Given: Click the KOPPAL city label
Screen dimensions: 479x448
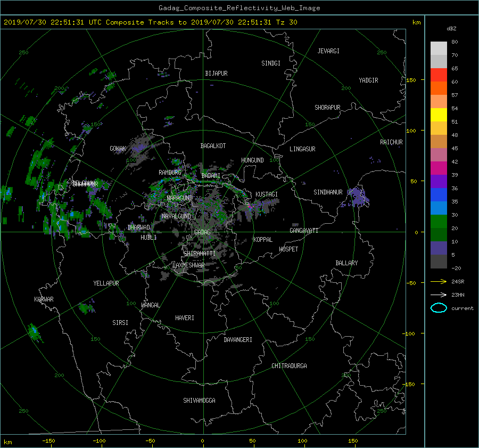Looking at the screenshot, I should click(x=263, y=240).
